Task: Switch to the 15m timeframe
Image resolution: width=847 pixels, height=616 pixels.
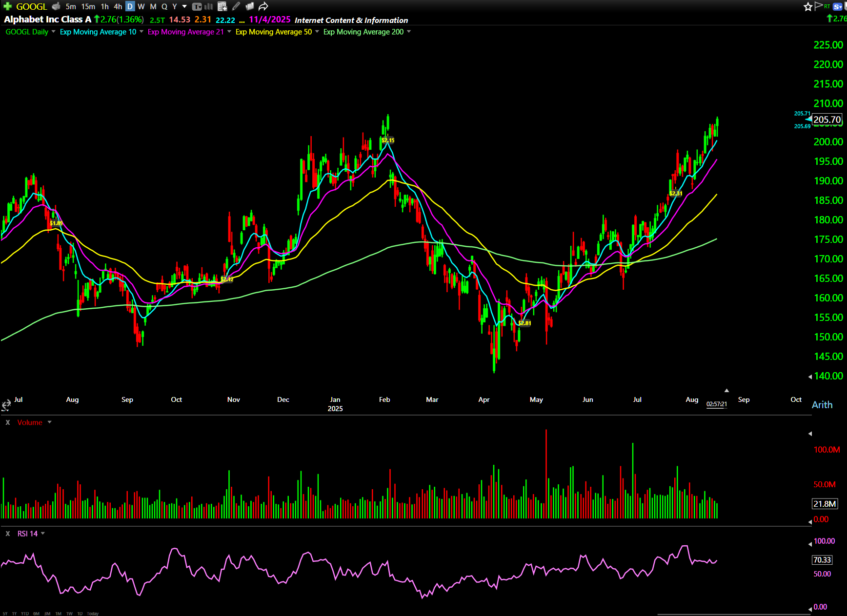Action: (88, 6)
